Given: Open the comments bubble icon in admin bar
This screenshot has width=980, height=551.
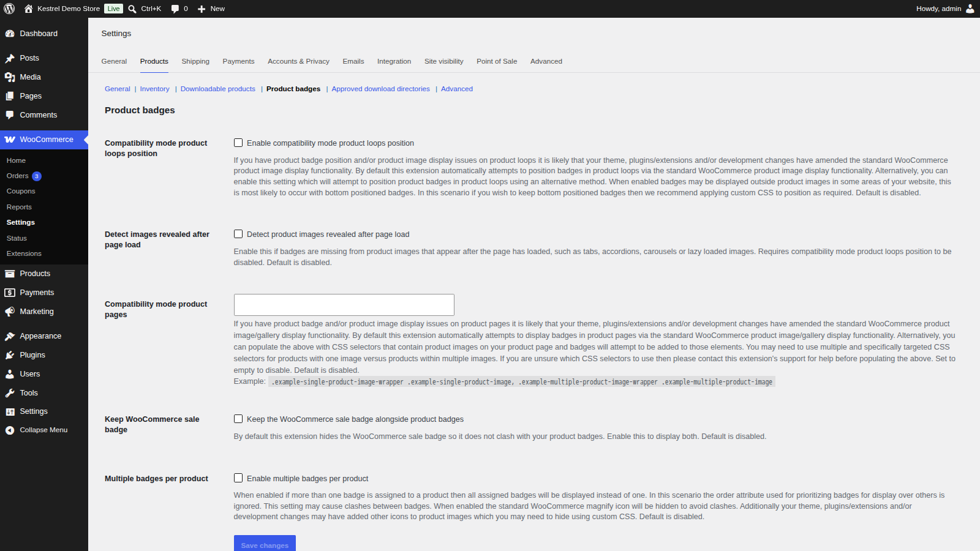Looking at the screenshot, I should 175,9.
